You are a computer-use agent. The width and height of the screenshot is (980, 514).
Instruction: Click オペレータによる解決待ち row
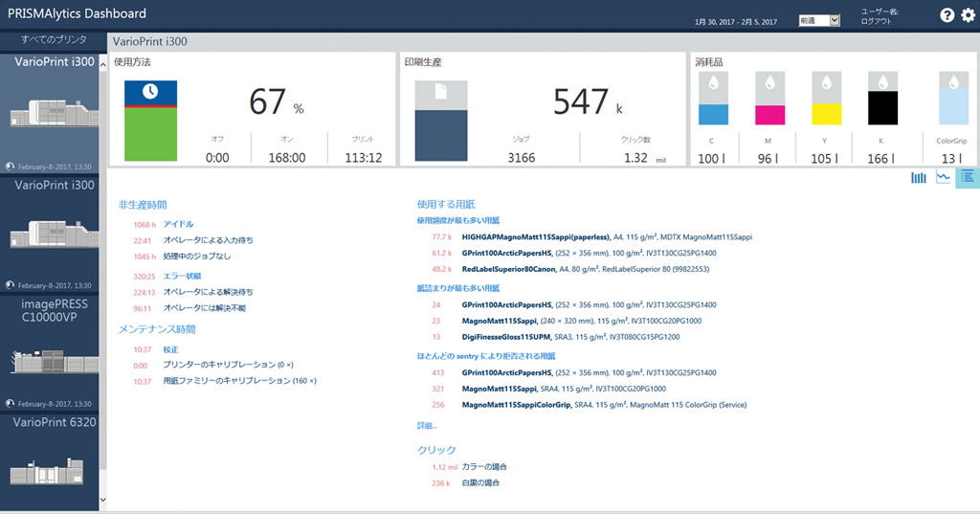(x=193, y=292)
